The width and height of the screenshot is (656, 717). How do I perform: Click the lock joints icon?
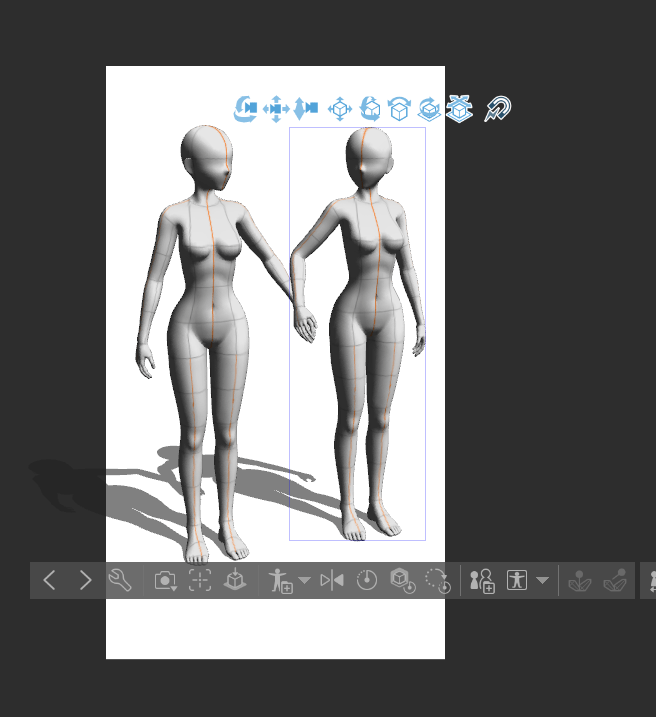coord(580,580)
